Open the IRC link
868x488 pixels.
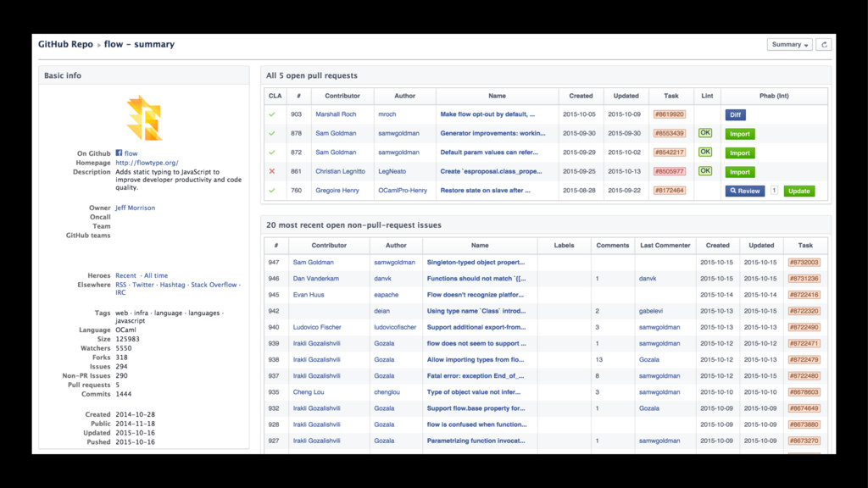120,292
